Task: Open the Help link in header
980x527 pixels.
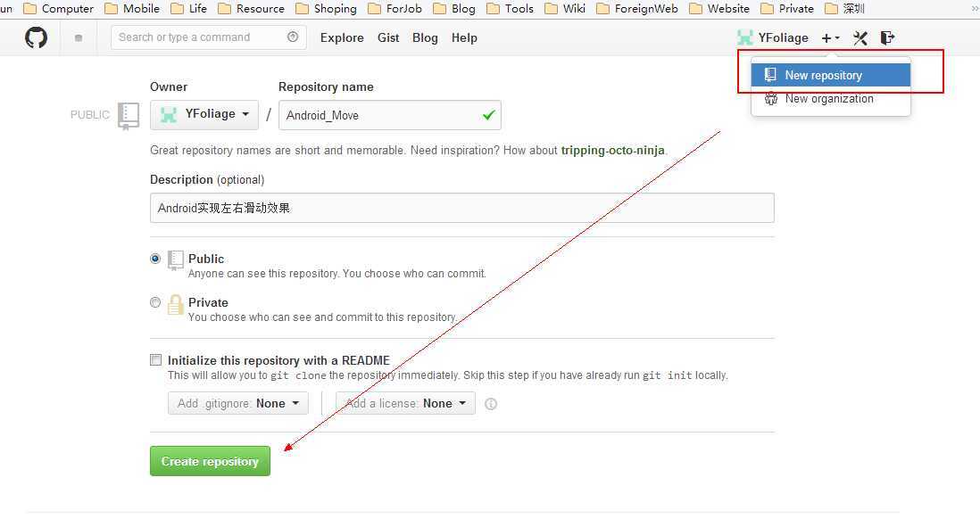Action: coord(464,38)
